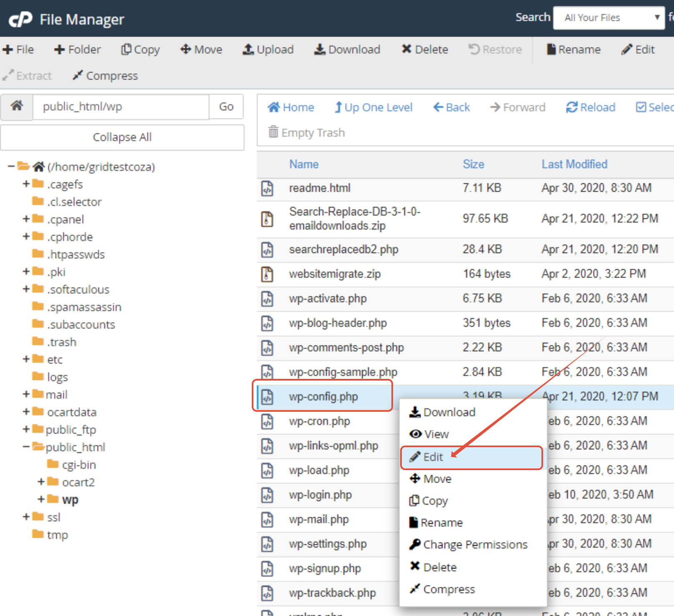The image size is (674, 616).
Task: Click the Restore toolbar item
Action: [x=495, y=50]
